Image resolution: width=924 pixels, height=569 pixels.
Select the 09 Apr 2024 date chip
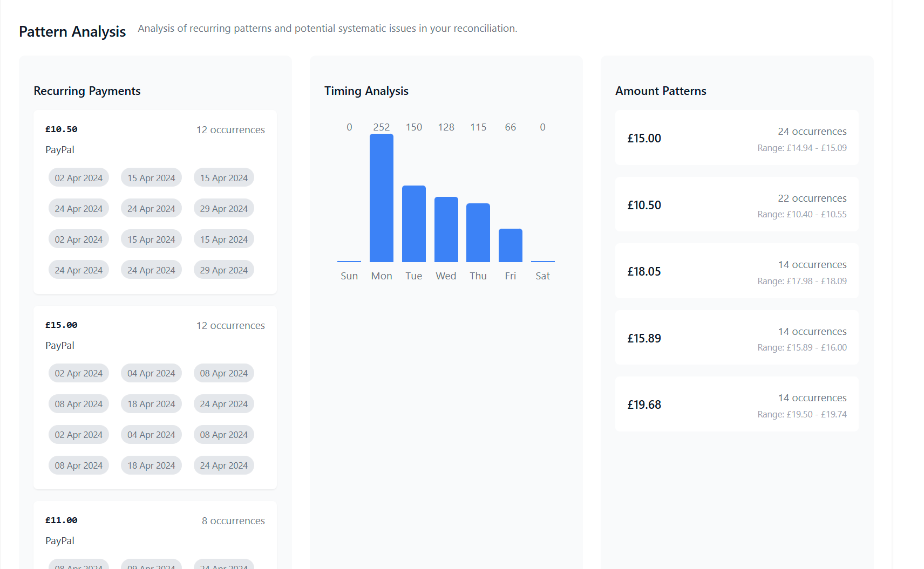[x=151, y=565]
